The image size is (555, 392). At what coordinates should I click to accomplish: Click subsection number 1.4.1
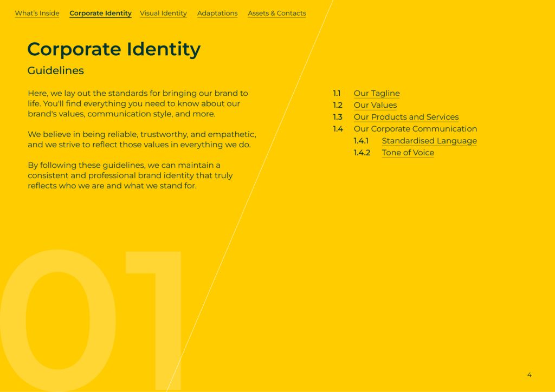coord(361,141)
